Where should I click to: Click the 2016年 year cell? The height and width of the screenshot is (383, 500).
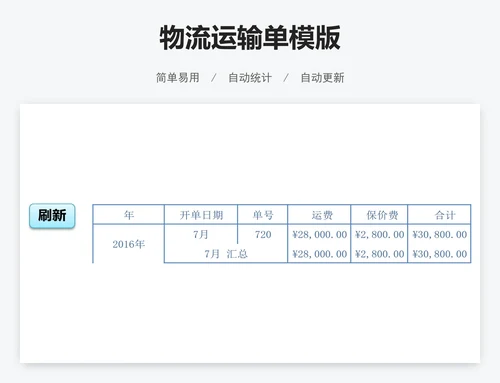tap(129, 244)
